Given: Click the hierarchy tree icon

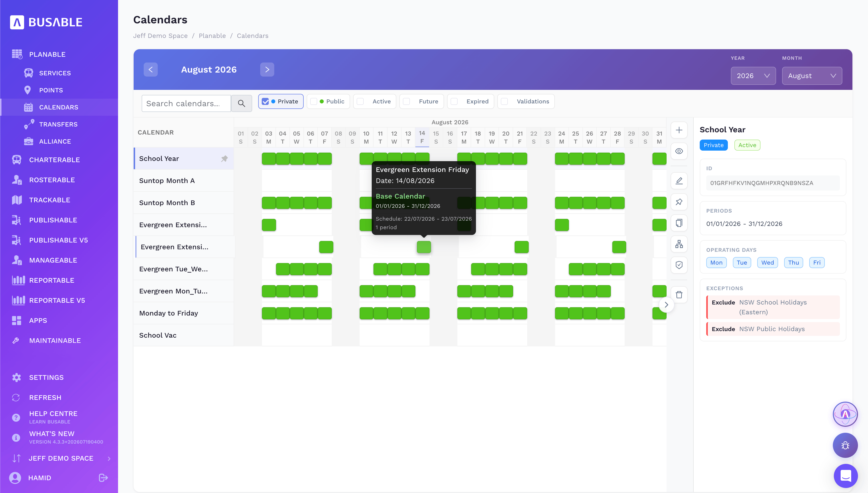Looking at the screenshot, I should 679,244.
